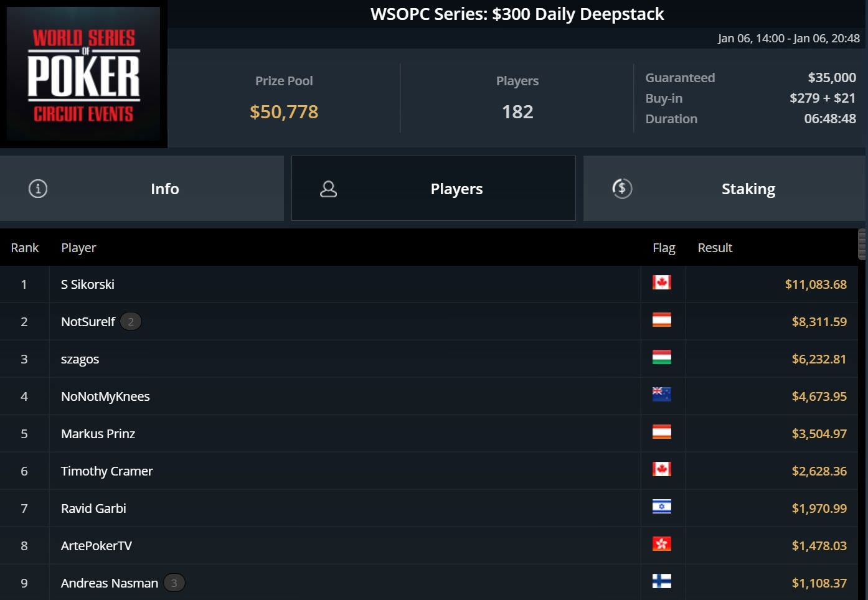Screen dimensions: 868x600
Task: Click the Rank column header
Action: [x=25, y=248]
